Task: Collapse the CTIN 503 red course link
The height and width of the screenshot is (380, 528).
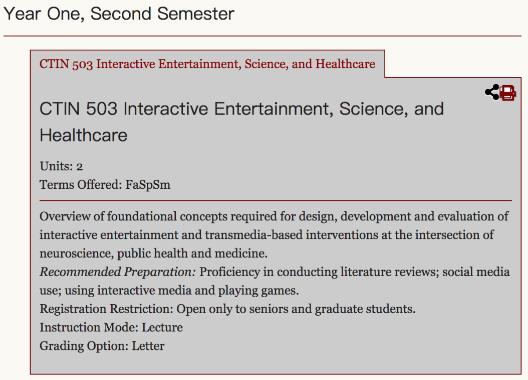Action: (x=207, y=64)
